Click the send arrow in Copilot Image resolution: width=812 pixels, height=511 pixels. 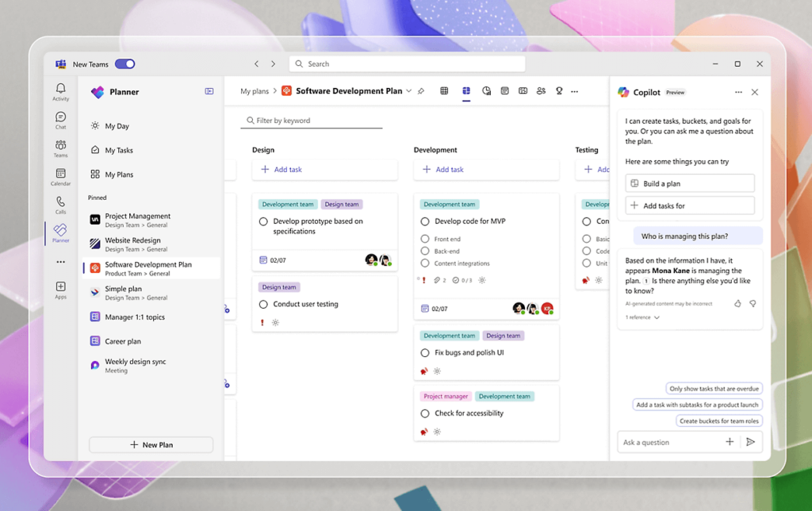click(750, 441)
